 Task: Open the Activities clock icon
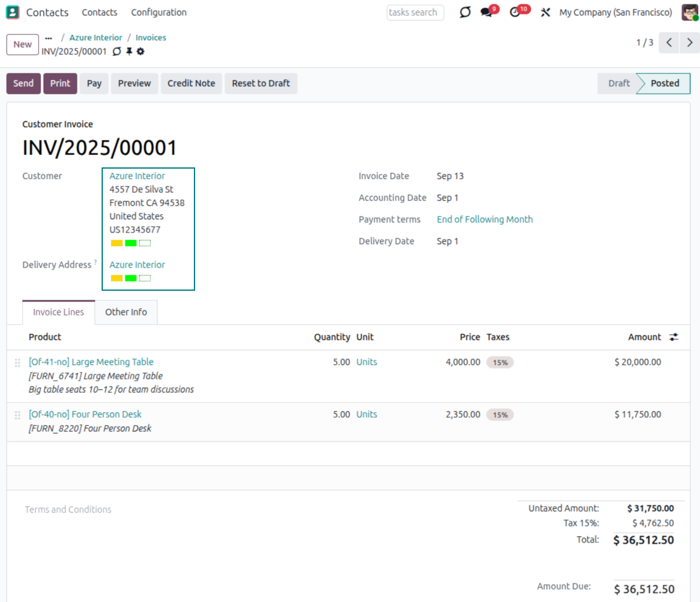coord(516,12)
